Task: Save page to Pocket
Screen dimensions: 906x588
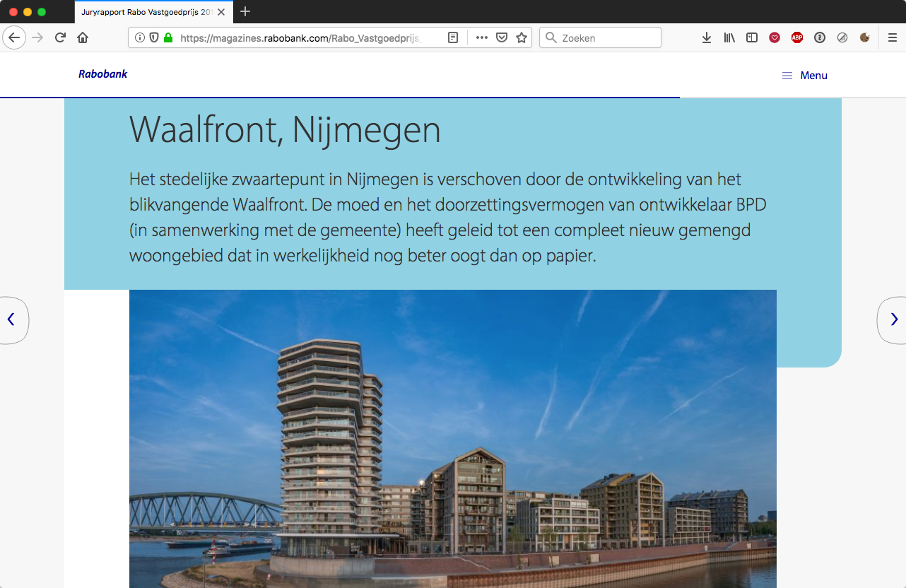Action: pyautogui.click(x=502, y=37)
